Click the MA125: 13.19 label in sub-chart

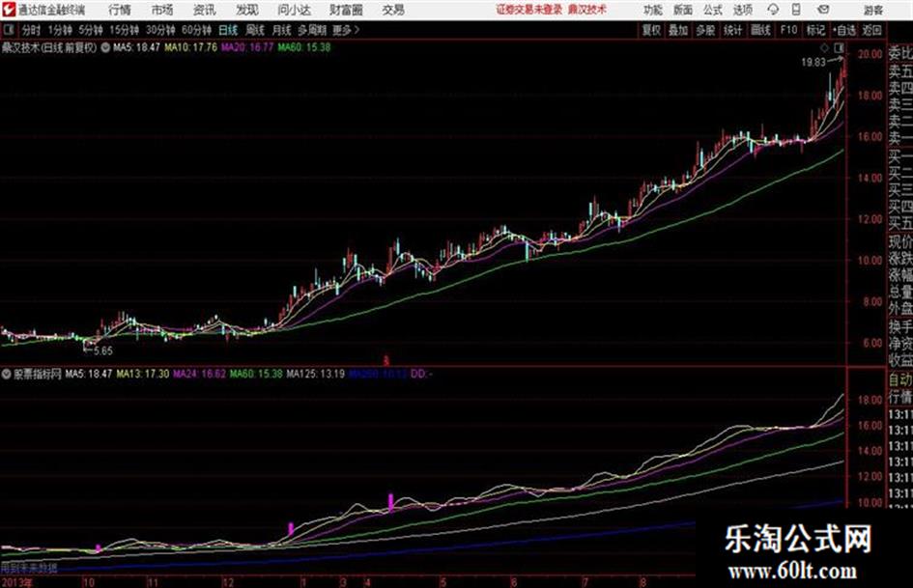click(x=316, y=374)
